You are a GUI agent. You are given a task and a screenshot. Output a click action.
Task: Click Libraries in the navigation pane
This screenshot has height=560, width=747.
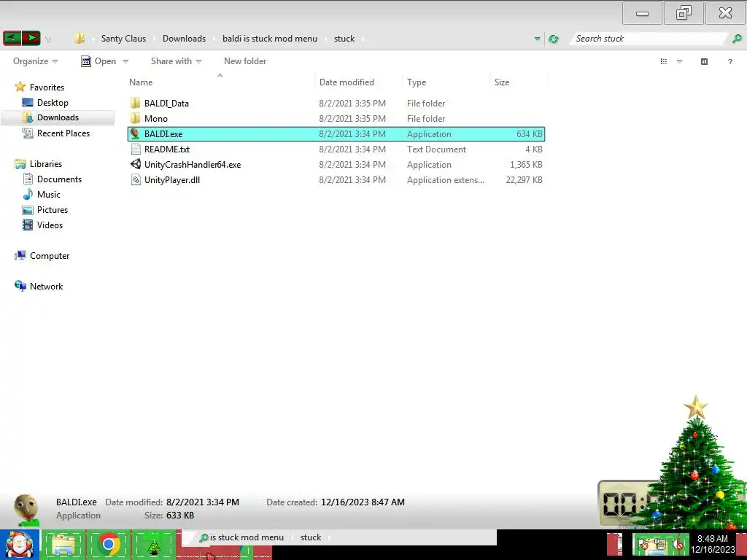(x=46, y=164)
